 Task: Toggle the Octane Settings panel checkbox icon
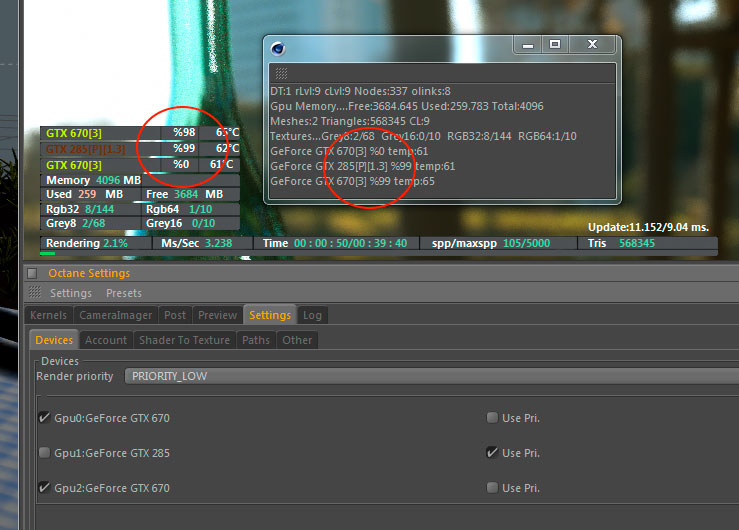click(x=33, y=273)
